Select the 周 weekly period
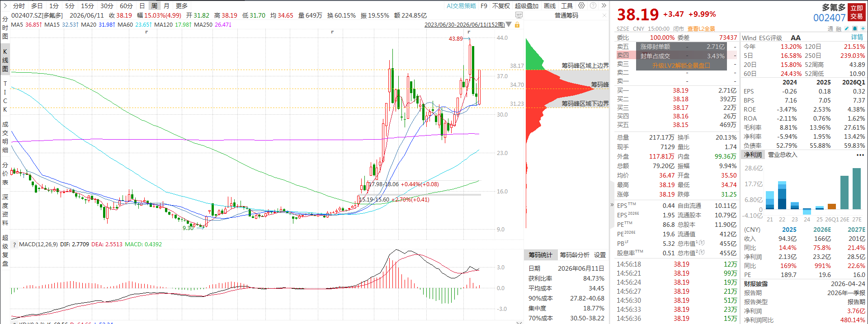This screenshot has width=868, height=324. tap(154, 6)
